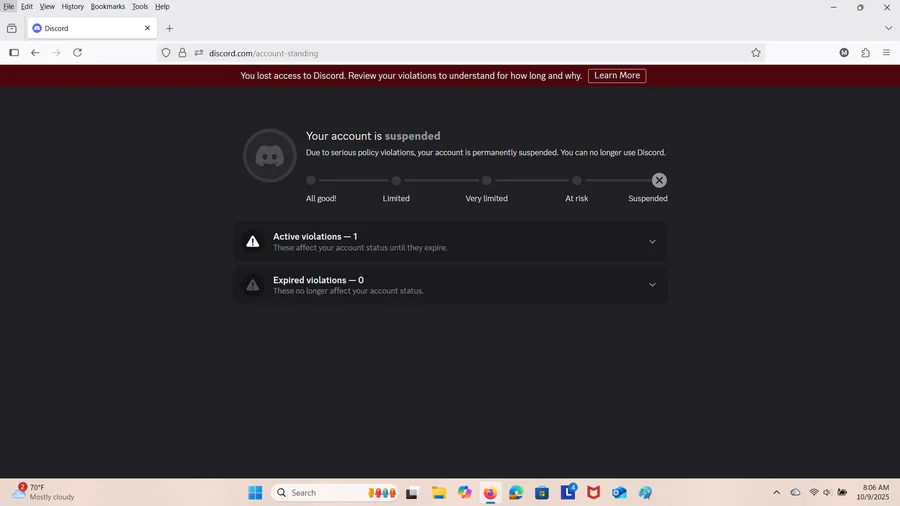Open a new browser tab

tap(169, 28)
